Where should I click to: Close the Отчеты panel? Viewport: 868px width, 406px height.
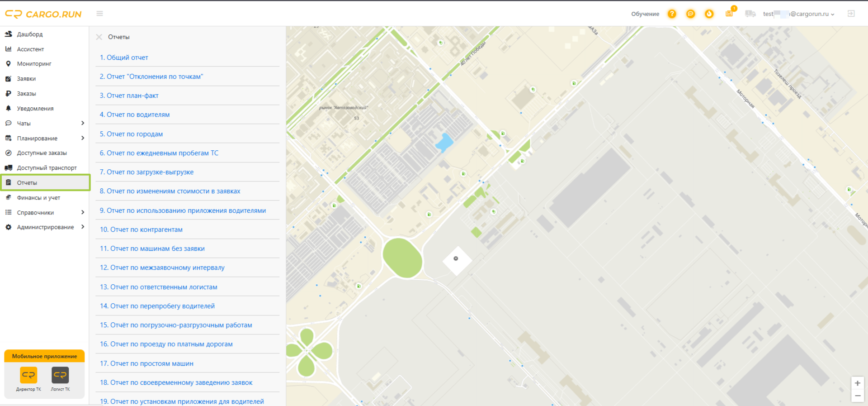click(x=99, y=37)
